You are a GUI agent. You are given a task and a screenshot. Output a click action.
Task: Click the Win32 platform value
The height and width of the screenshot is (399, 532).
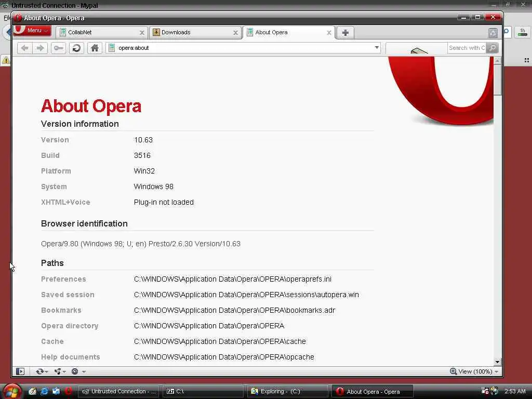[144, 171]
